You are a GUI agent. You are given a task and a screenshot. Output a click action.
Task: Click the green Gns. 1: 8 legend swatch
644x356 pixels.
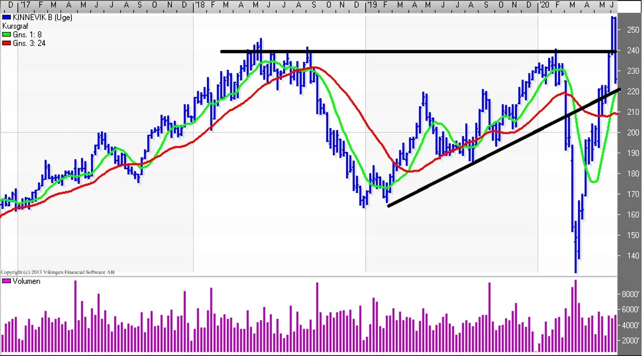(6, 34)
